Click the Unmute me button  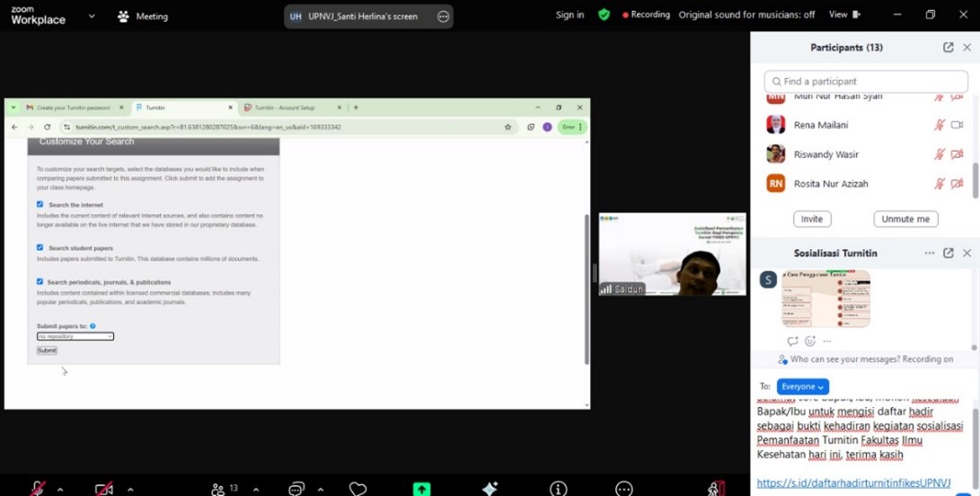[905, 219]
